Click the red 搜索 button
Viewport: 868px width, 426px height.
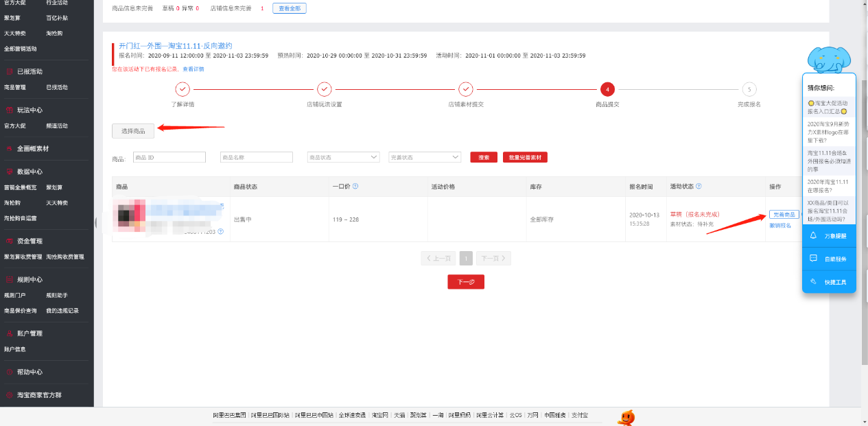(x=484, y=157)
